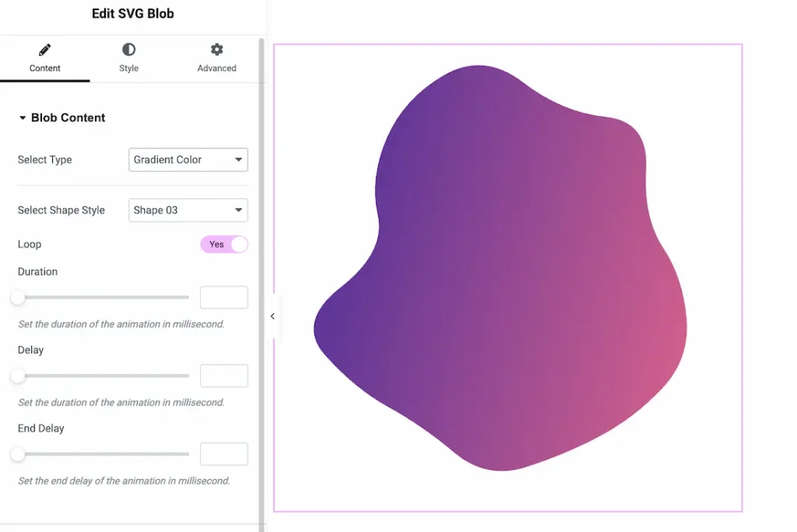Click the End Delay value input field
This screenshot has height=532, width=797.
pos(223,453)
